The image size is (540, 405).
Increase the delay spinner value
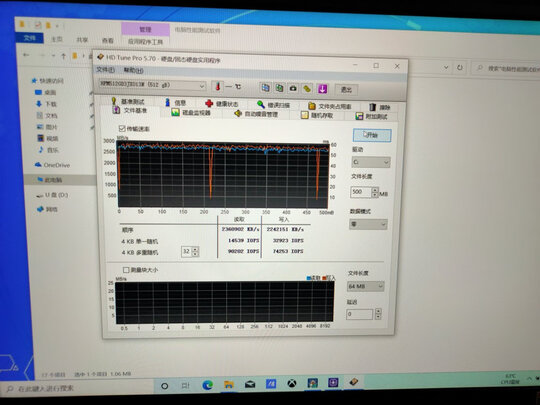pyautogui.click(x=378, y=311)
